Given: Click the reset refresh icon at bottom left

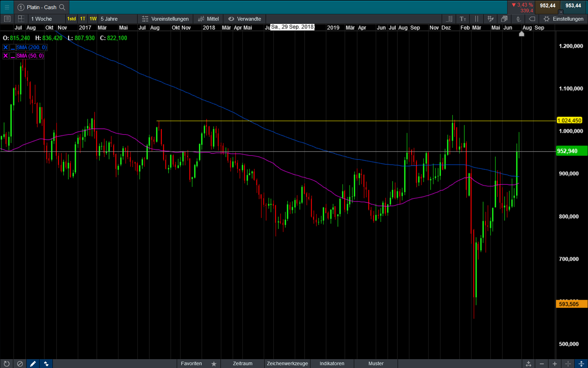Looking at the screenshot, I should (6, 364).
